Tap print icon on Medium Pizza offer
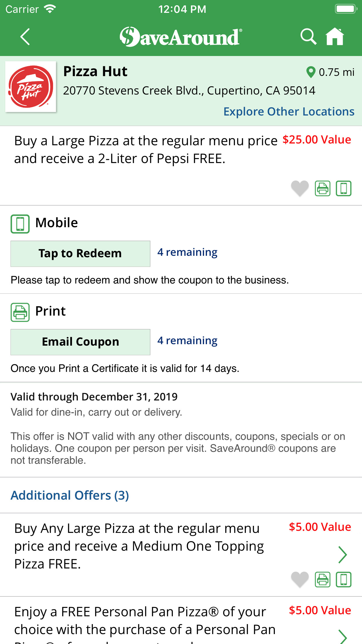The width and height of the screenshot is (362, 644). pos(322,579)
